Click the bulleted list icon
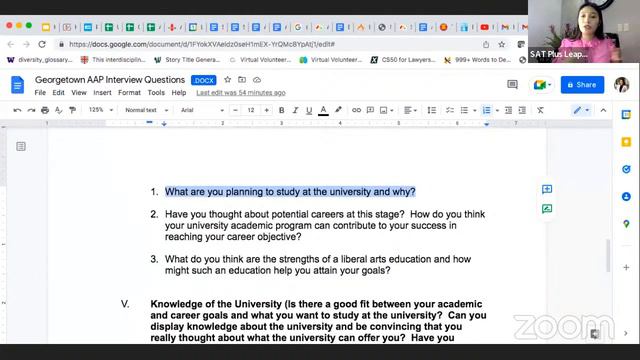The width and height of the screenshot is (640, 360). click(464, 110)
